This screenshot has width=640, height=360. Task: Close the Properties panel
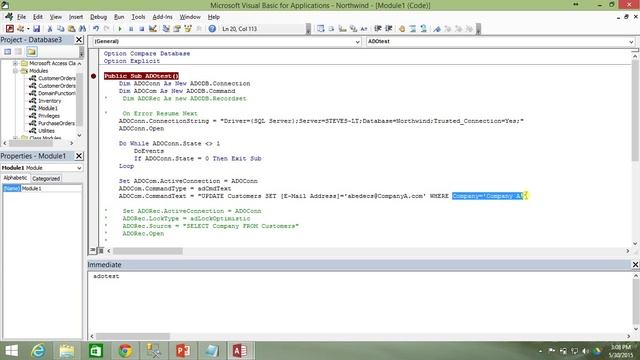[79, 156]
